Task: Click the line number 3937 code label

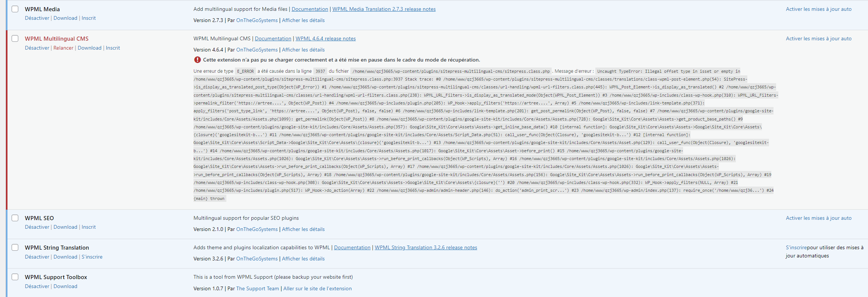Action: pos(320,71)
